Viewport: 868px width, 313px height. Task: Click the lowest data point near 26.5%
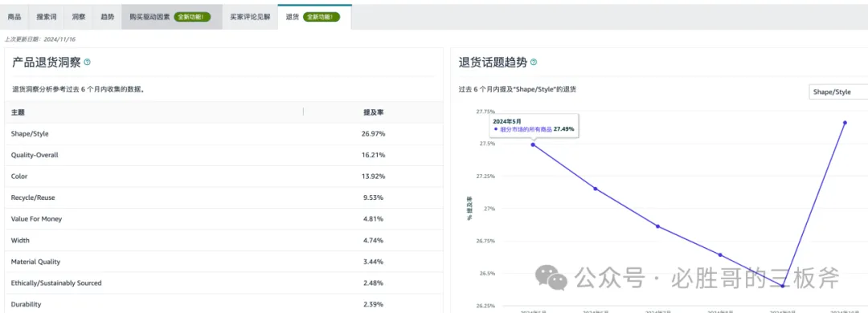click(x=782, y=286)
